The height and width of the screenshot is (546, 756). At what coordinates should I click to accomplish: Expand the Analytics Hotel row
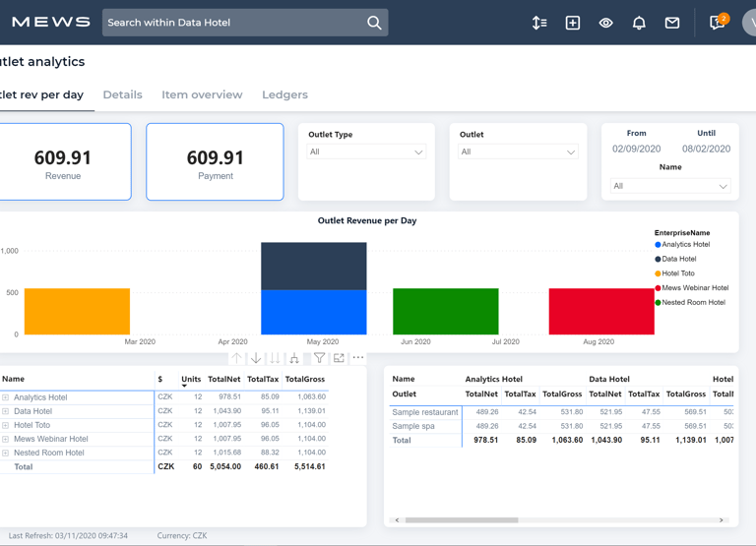[5, 397]
